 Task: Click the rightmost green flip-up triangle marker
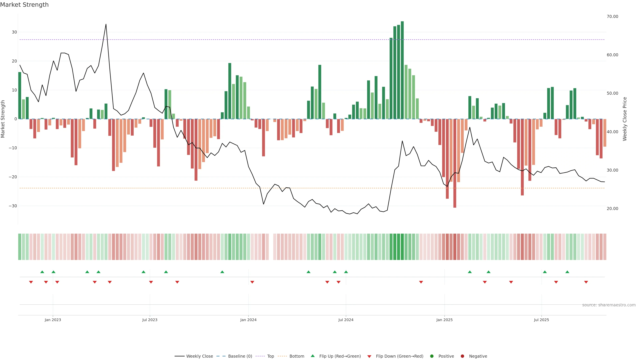pos(567,272)
